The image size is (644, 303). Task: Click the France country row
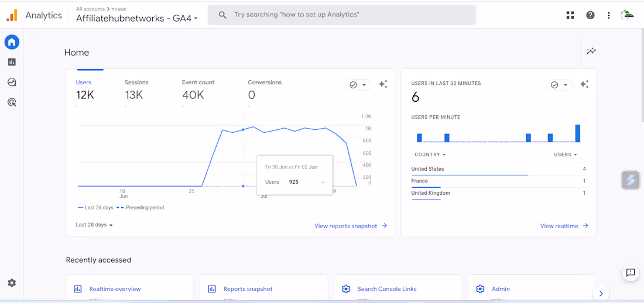(499, 181)
